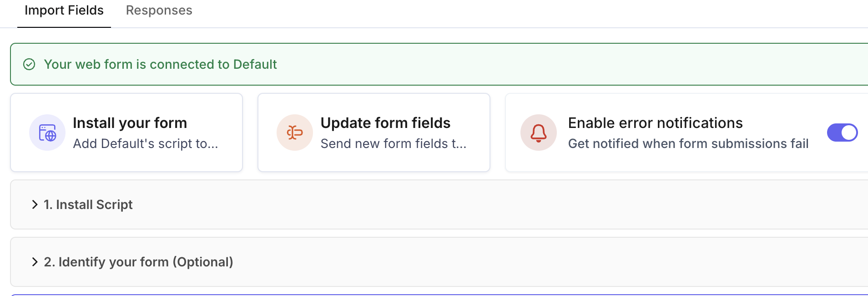Open the 1. Install Script section
The image size is (868, 296).
click(x=439, y=204)
